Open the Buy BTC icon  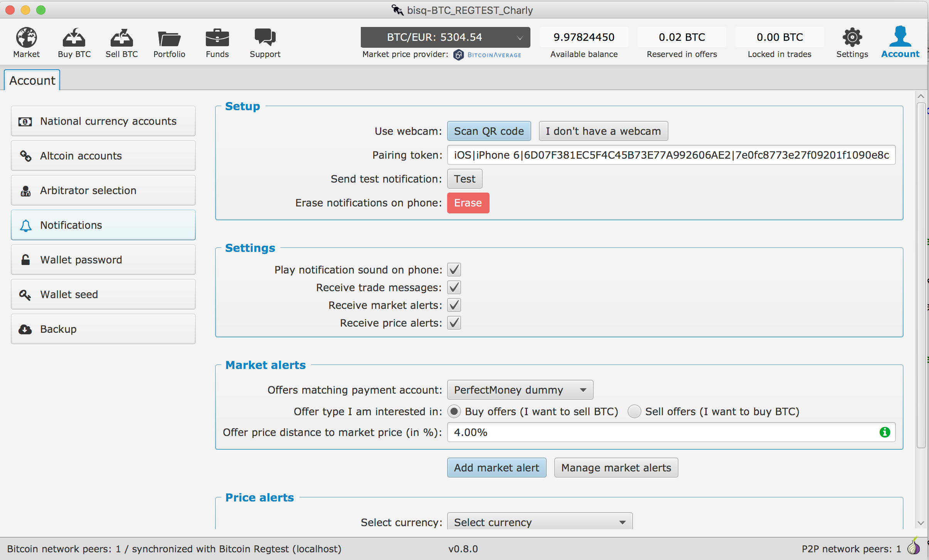pos(74,37)
